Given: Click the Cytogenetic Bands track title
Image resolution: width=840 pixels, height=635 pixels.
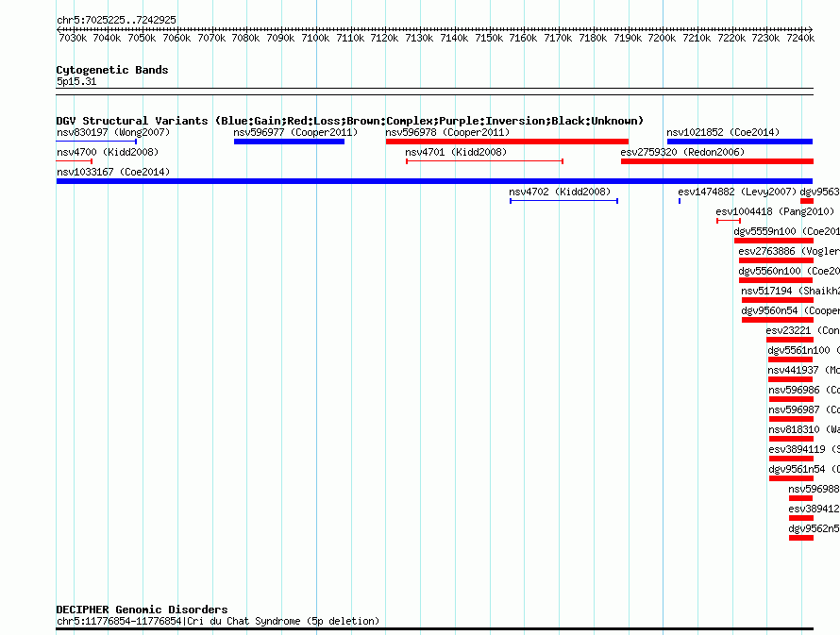Looking at the screenshot, I should [112, 70].
